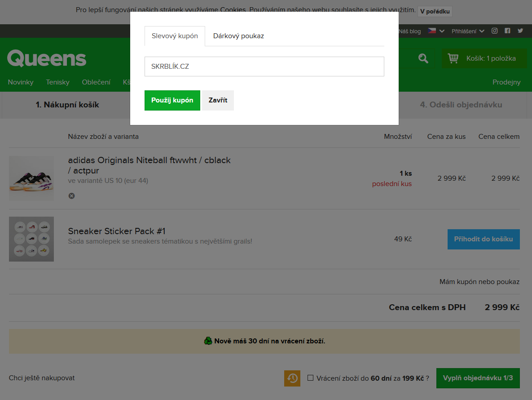Click the coupon code input field
The width and height of the screenshot is (532, 400).
pyautogui.click(x=264, y=67)
